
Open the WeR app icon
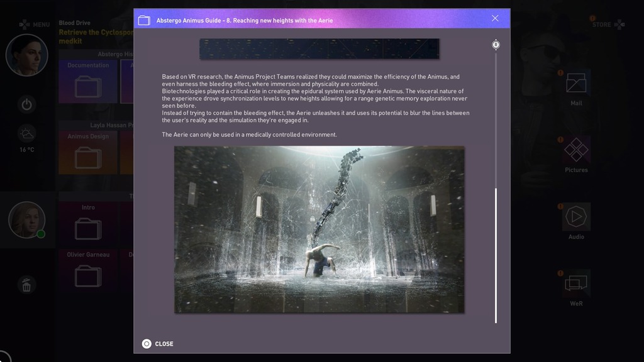(576, 283)
